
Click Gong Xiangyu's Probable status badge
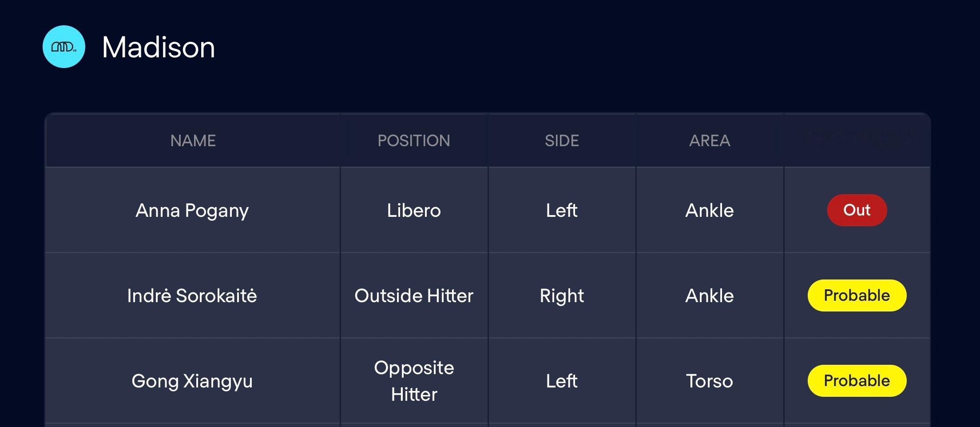pyautogui.click(x=857, y=381)
